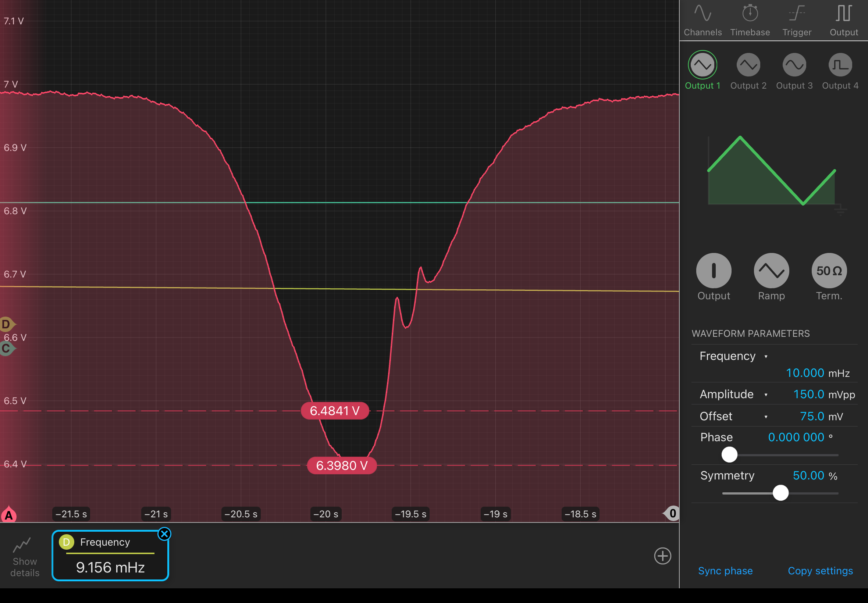Click the −19.5 s time axis label
The width and height of the screenshot is (868, 603).
click(x=410, y=514)
